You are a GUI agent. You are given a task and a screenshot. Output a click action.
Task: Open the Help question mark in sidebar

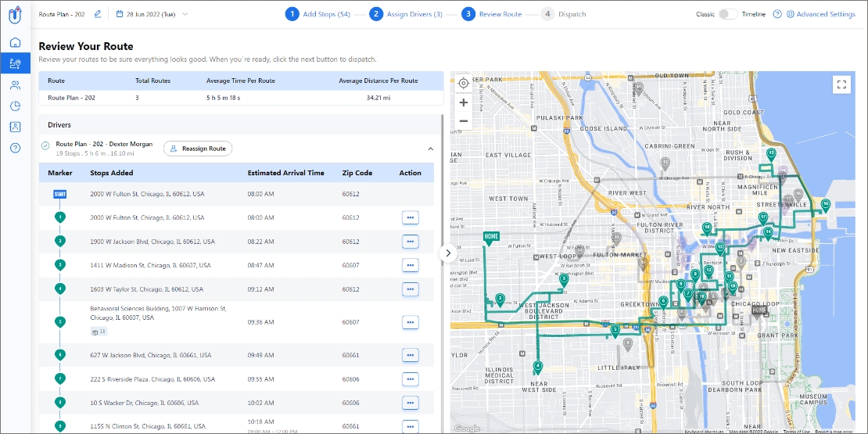[16, 148]
